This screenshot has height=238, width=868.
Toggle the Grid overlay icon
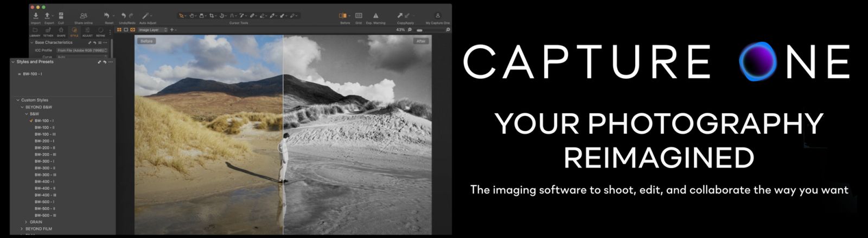coord(359,16)
